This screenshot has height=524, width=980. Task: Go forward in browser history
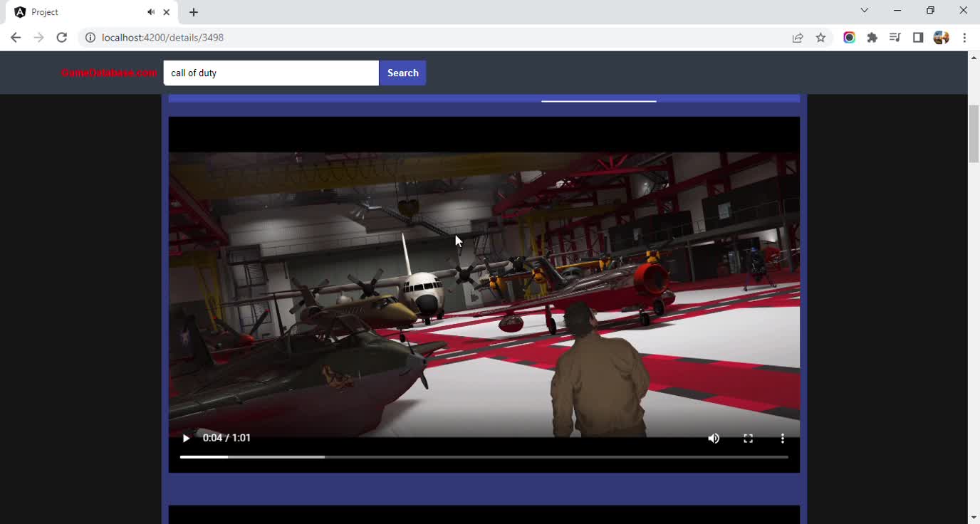click(x=38, y=38)
